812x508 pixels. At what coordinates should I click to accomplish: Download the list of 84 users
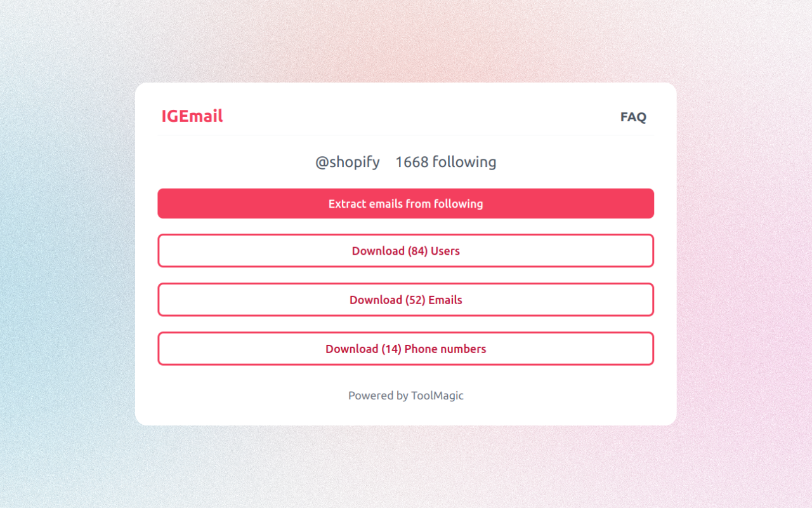click(x=405, y=250)
